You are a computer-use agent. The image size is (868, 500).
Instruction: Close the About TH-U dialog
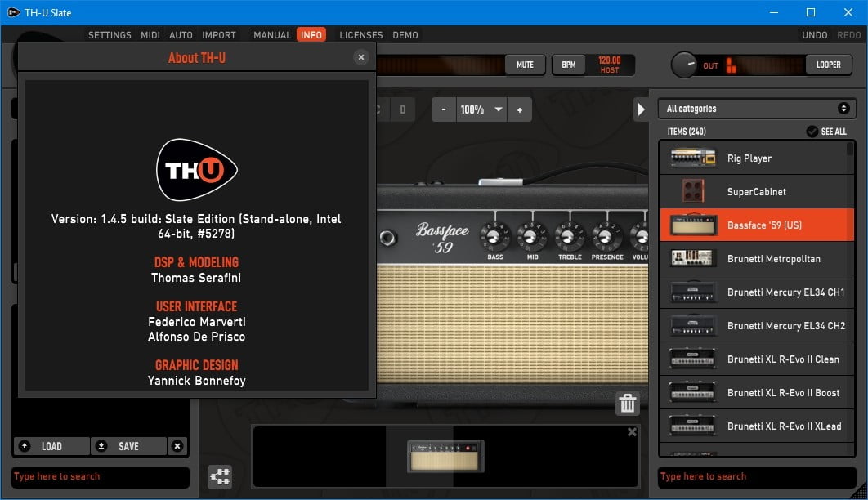coord(361,57)
